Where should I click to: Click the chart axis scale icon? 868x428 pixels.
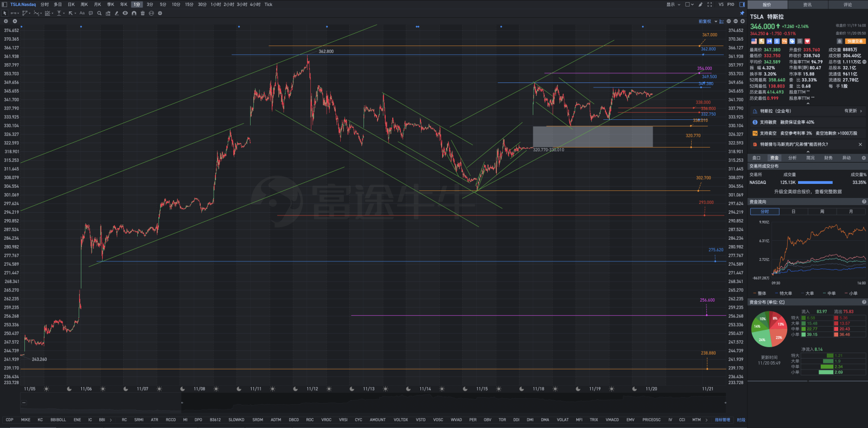(722, 21)
